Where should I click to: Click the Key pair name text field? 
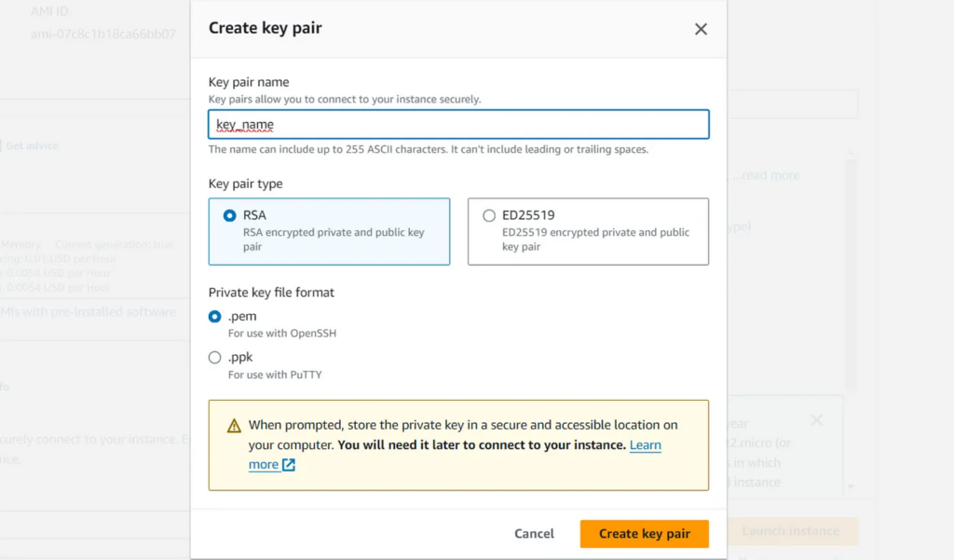tap(458, 125)
